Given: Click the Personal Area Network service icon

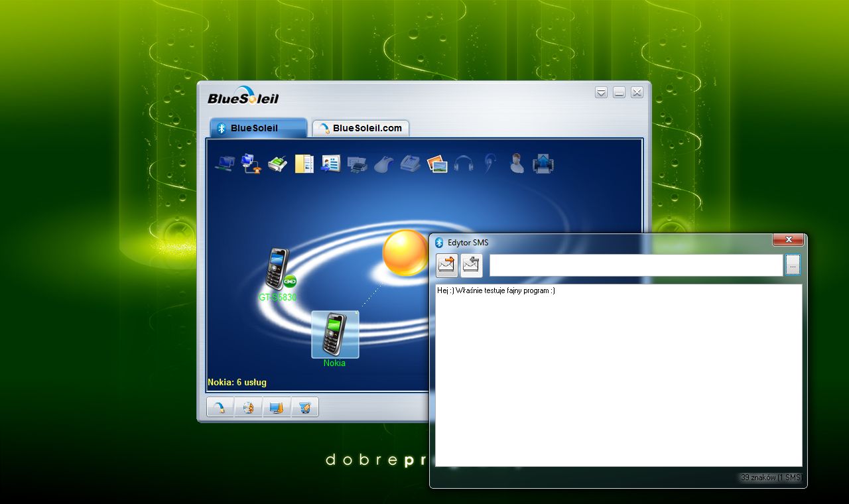Looking at the screenshot, I should pos(225,163).
